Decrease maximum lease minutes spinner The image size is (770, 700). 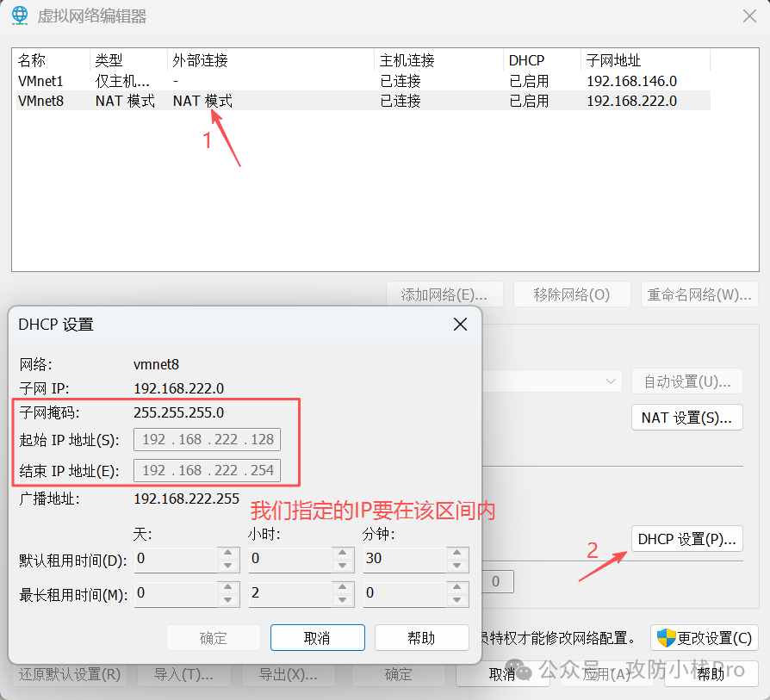(456, 599)
